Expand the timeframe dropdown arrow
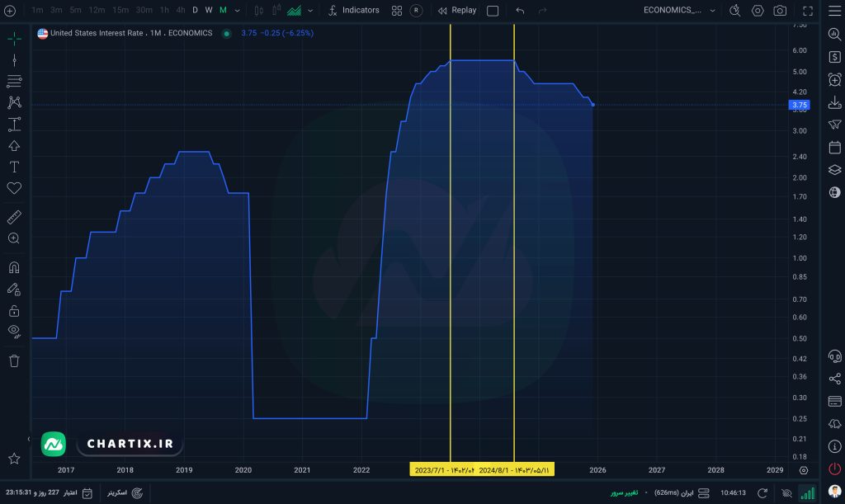Screen dimensions: 845x504 click(x=238, y=11)
